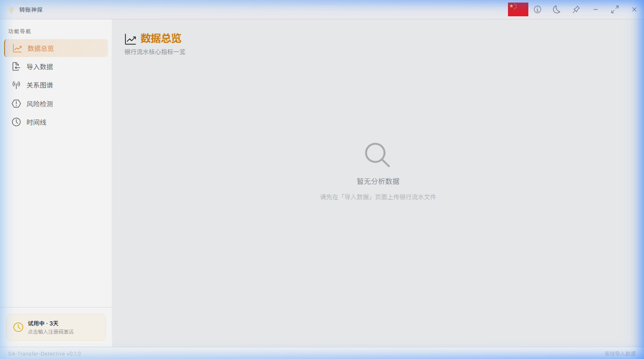Go to 关系图谱 page
Image resolution: width=644 pixels, height=359 pixels.
click(x=56, y=85)
